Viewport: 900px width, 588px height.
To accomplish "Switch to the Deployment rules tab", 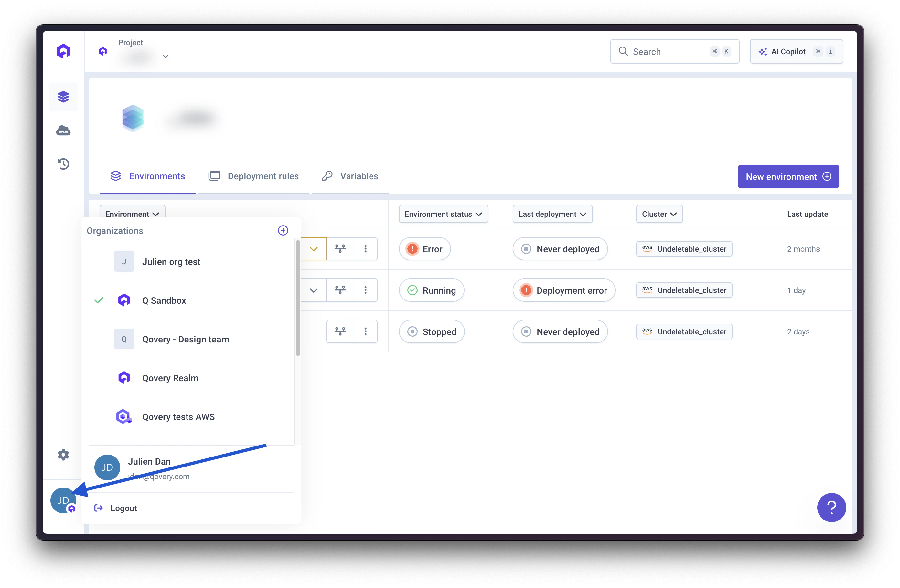I will (x=263, y=176).
